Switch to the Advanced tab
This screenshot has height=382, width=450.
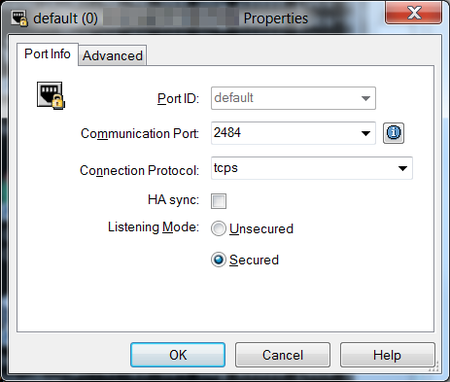pos(113,55)
